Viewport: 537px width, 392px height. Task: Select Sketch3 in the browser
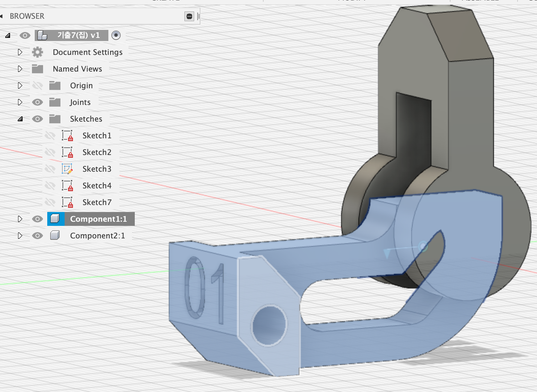pos(97,169)
